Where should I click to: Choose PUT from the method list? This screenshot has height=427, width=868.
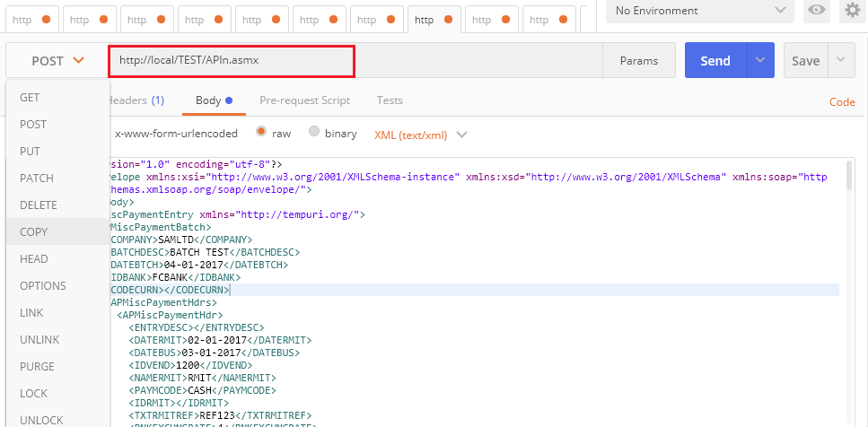click(x=58, y=151)
